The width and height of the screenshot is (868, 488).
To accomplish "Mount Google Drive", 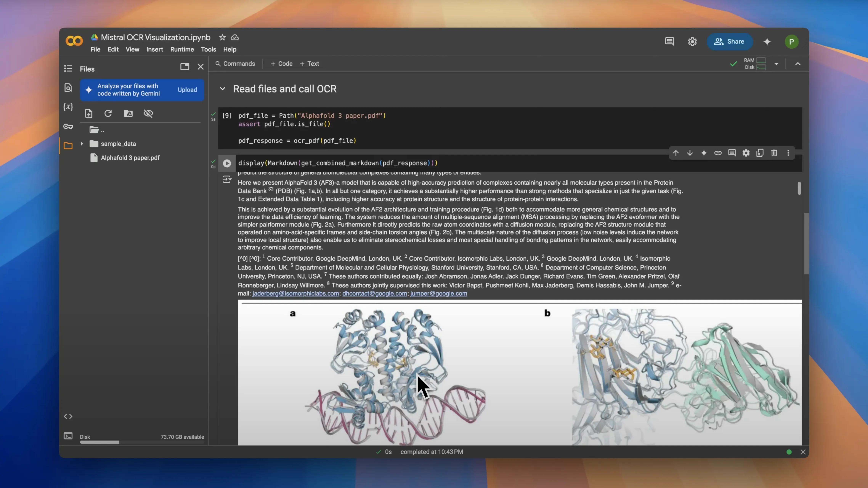I will (128, 113).
